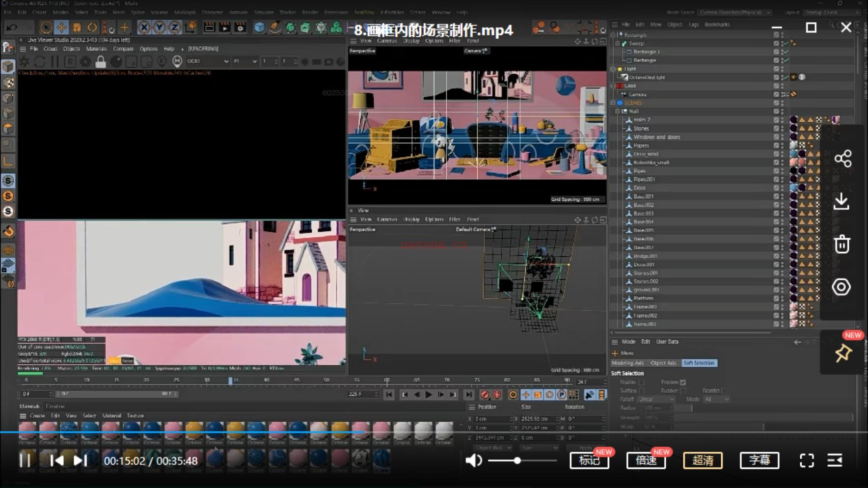Click the timeline play forward button
The width and height of the screenshot is (868, 488).
pos(429,395)
